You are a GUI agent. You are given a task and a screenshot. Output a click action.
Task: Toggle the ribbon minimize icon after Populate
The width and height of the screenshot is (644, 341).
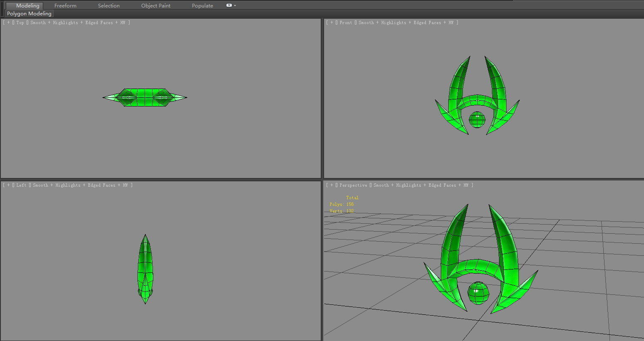(x=229, y=5)
